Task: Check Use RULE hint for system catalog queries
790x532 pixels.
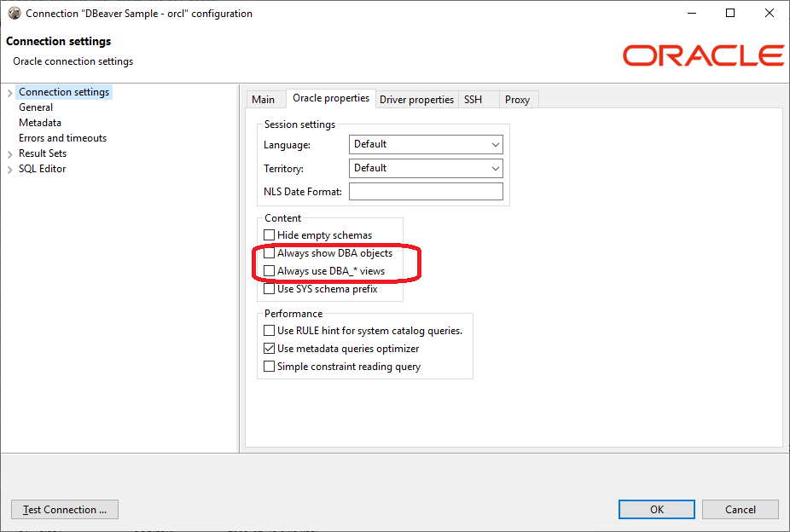Action: coord(270,330)
